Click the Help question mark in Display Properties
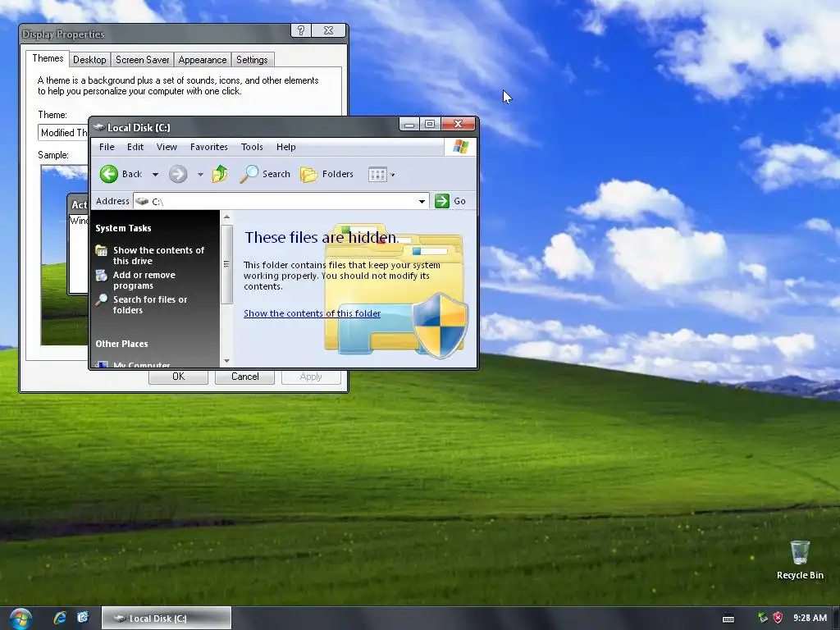The image size is (840, 630). point(301,30)
